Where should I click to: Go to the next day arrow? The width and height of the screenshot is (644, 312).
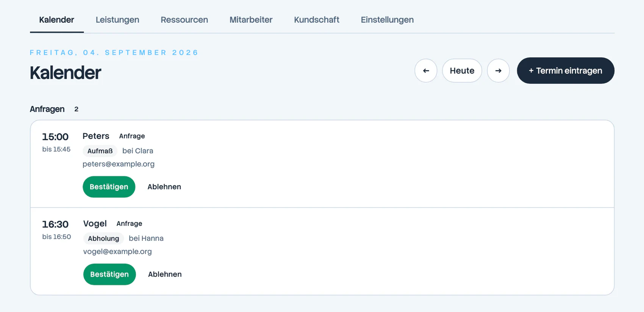click(x=498, y=71)
